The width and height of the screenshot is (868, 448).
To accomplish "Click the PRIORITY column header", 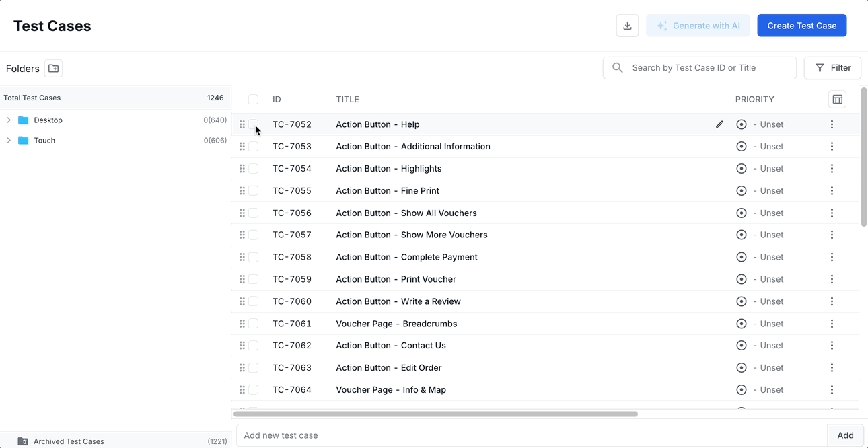I will 754,100.
